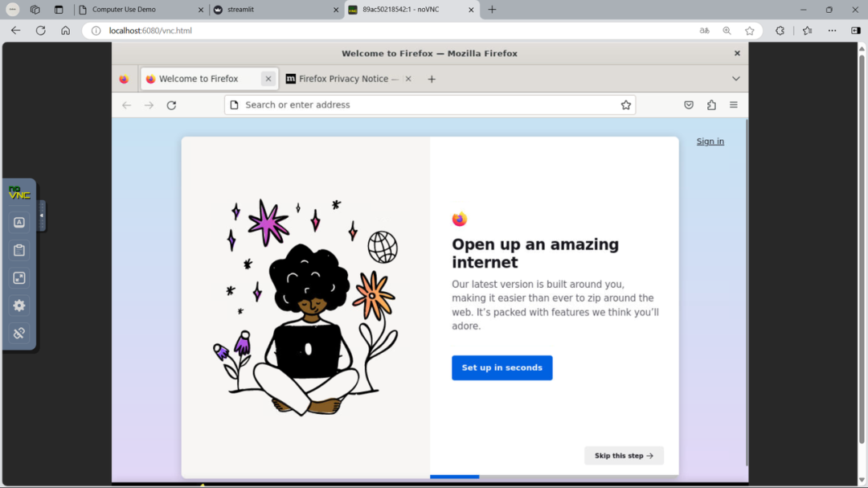
Task: Open Firefox extensions icon
Action: pos(711,105)
